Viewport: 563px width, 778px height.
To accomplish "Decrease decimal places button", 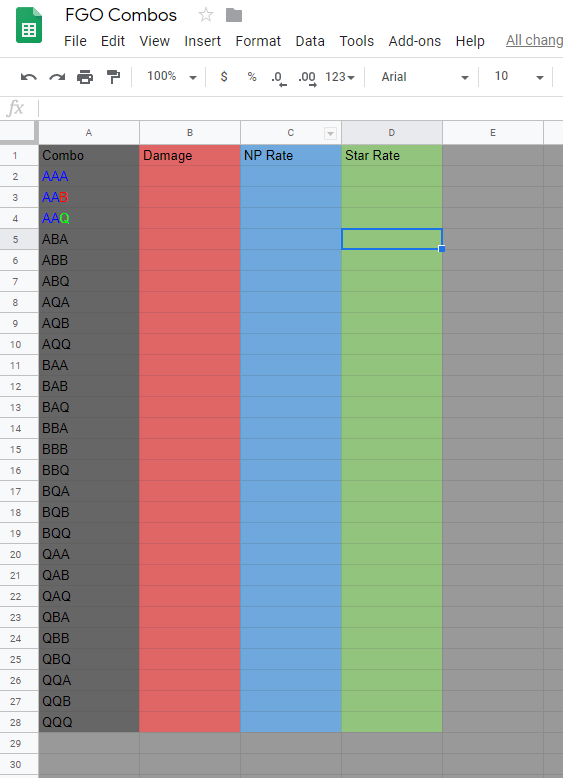I will (279, 77).
